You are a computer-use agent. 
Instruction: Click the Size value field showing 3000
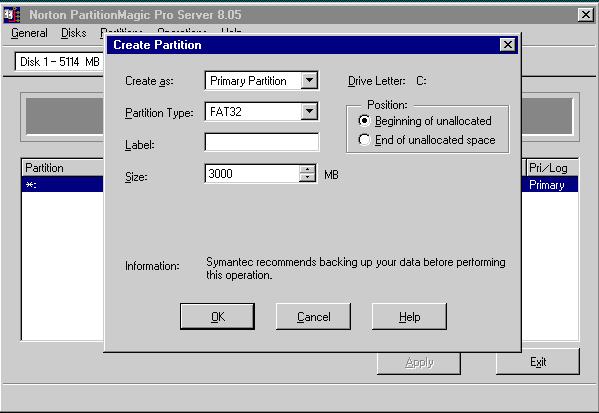252,174
